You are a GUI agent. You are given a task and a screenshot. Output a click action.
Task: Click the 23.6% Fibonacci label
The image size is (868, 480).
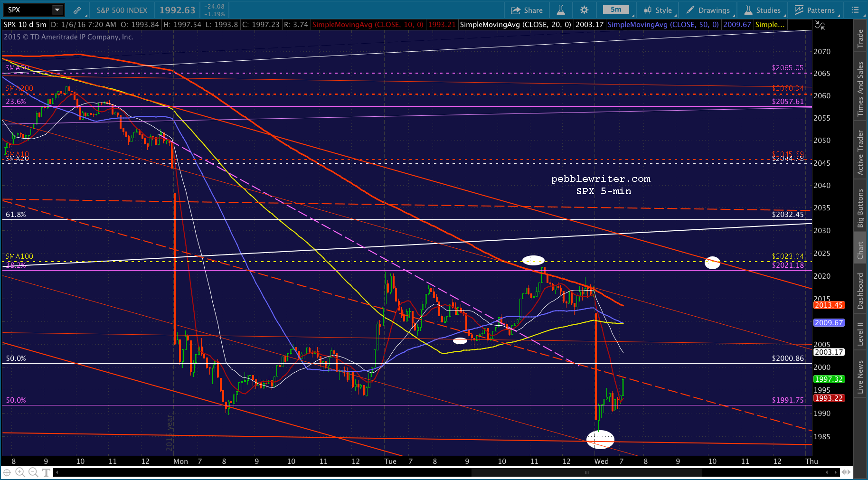tap(16, 102)
